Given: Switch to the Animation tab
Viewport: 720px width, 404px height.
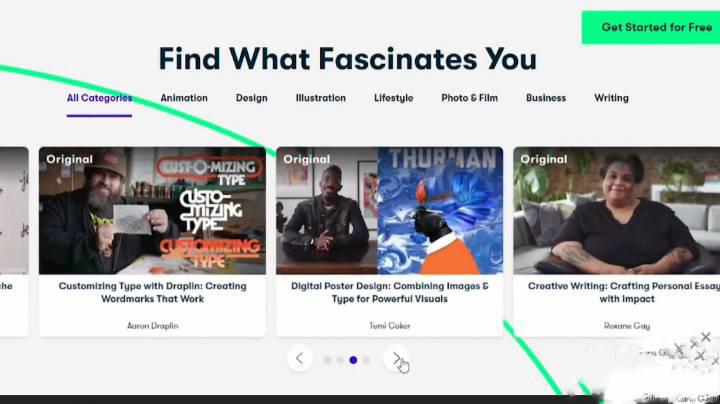Looking at the screenshot, I should 184,98.
